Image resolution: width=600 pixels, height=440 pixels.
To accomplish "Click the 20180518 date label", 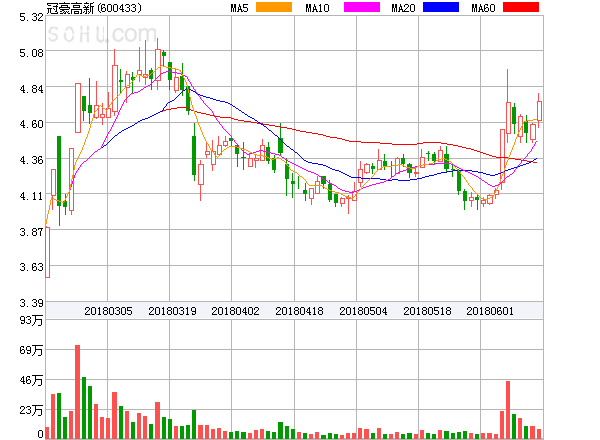I will click(x=427, y=311).
